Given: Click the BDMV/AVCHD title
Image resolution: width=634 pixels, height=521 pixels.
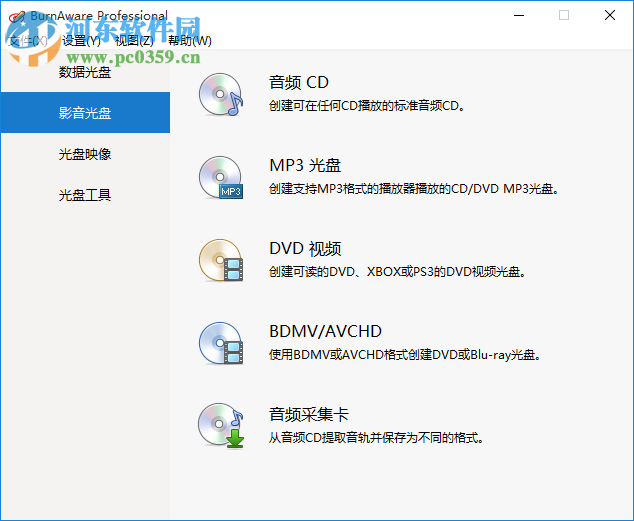Looking at the screenshot, I should point(325,331).
